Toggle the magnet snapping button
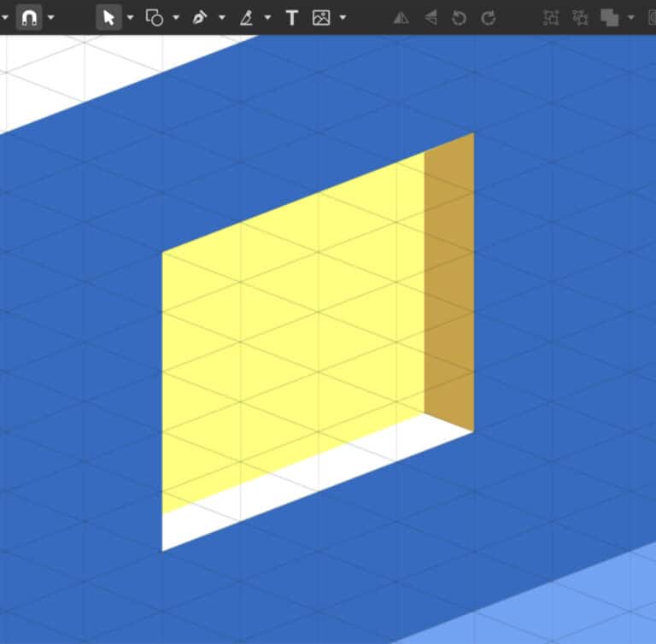Viewport: 656px width, 644px height. tap(29, 18)
